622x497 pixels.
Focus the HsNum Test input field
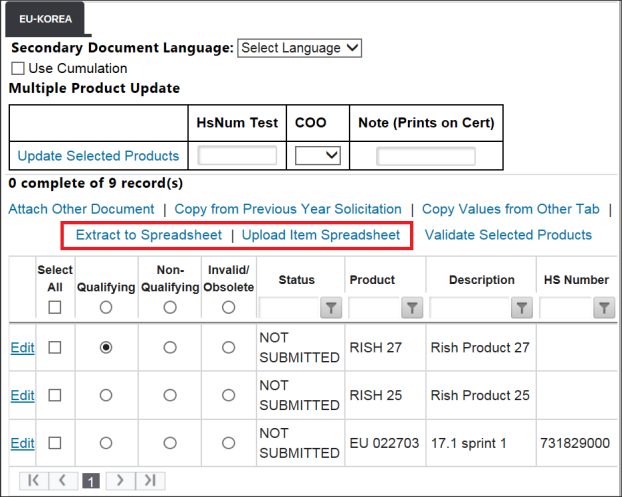coord(237,155)
